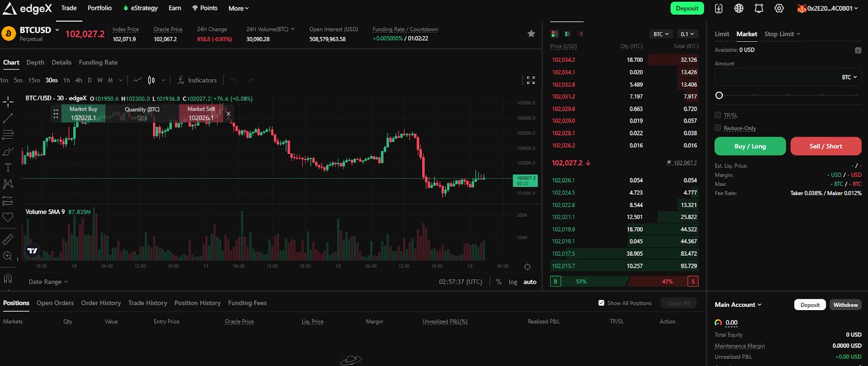Enable the TP/SL checkbox

[x=718, y=115]
